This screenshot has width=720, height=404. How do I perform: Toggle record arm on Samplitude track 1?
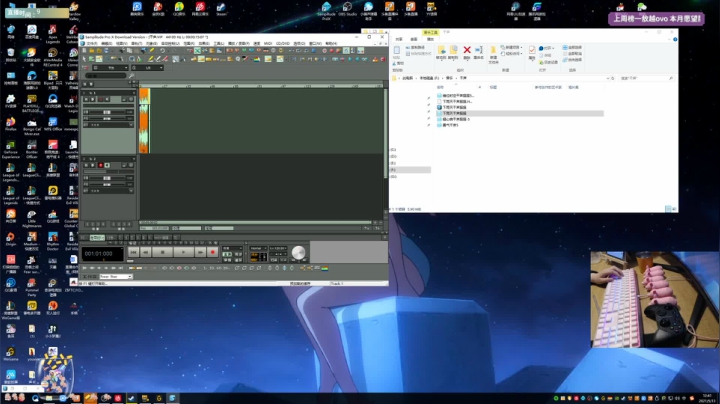[x=101, y=99]
